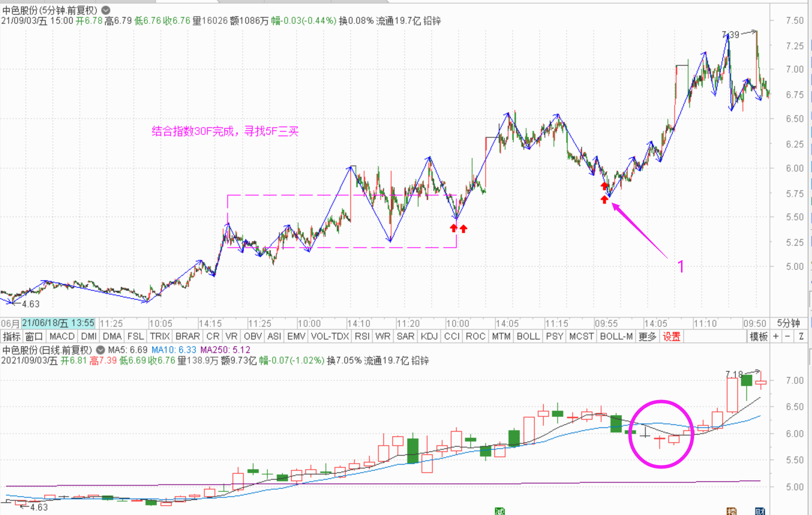Click the brown 榜 event marker
Screen dimensions: 812x515
coord(731,511)
